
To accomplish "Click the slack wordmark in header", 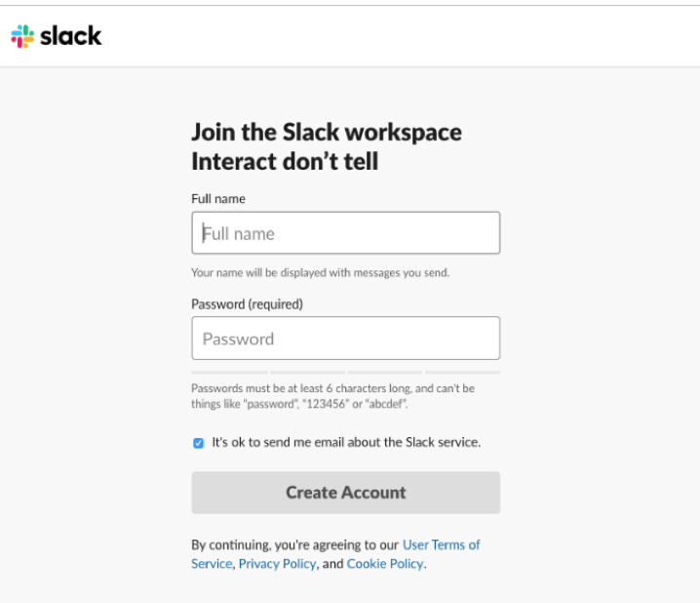I will [x=71, y=36].
